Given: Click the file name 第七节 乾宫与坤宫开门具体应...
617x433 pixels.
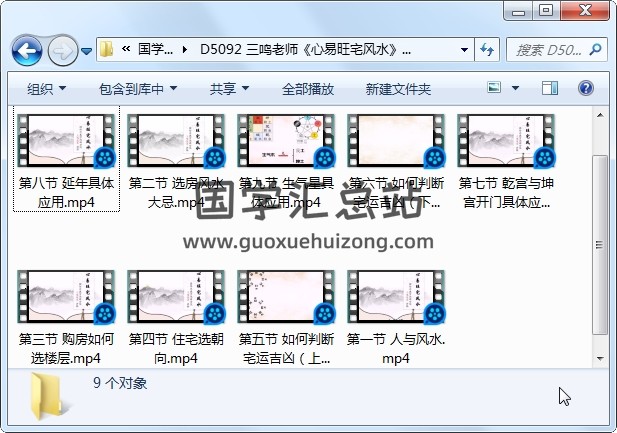Looking at the screenshot, I should [x=506, y=193].
